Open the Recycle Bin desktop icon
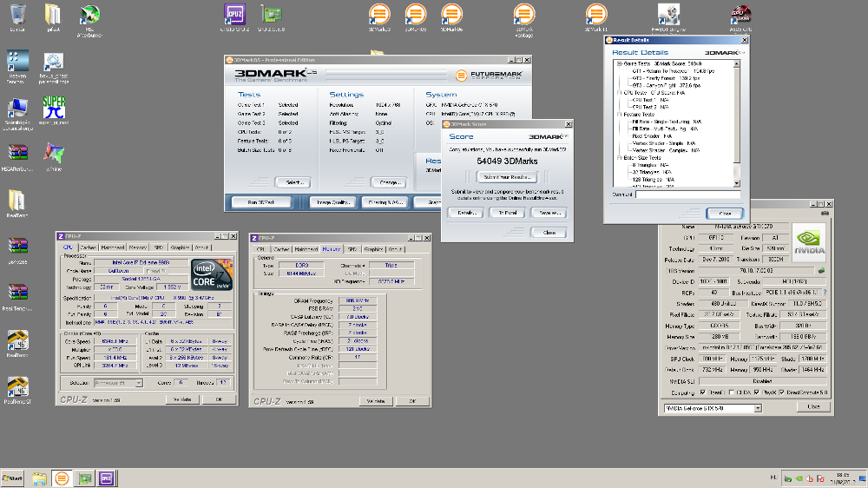 tap(17, 17)
